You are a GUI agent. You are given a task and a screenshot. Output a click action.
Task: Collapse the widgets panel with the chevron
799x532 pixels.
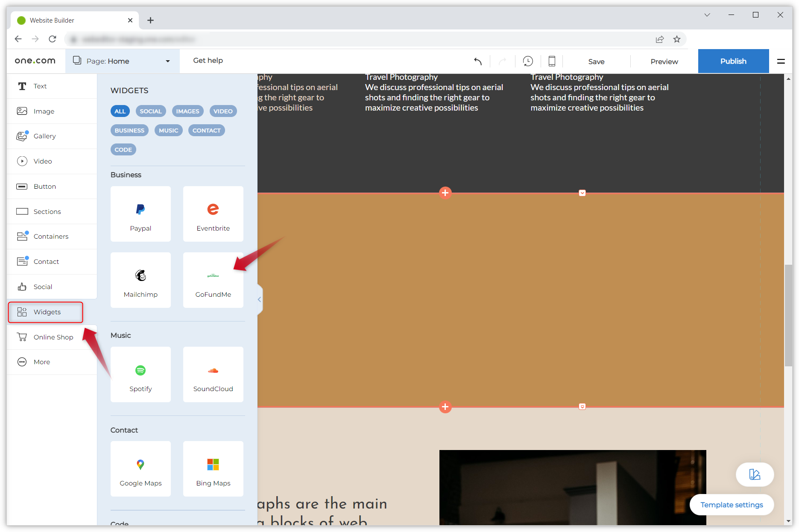point(259,299)
